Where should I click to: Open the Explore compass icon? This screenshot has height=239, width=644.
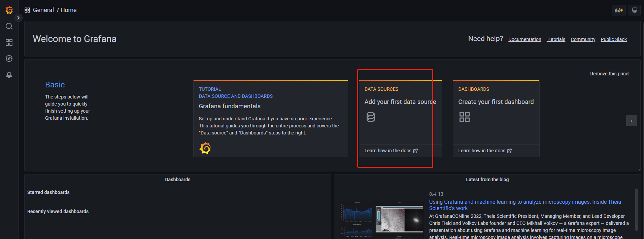(9, 58)
